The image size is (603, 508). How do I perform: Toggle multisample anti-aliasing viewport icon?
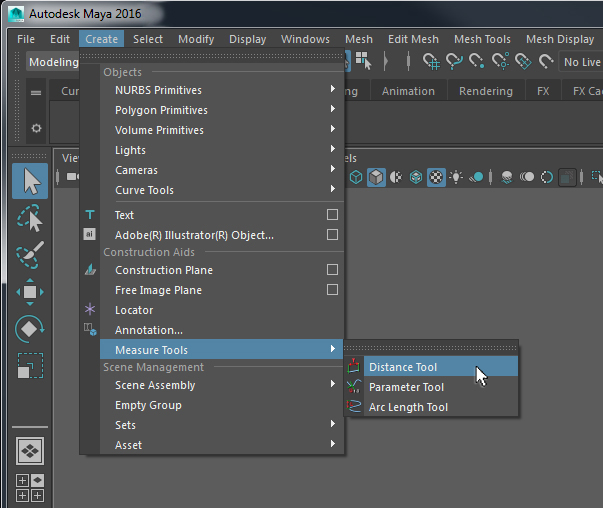[x=547, y=177]
